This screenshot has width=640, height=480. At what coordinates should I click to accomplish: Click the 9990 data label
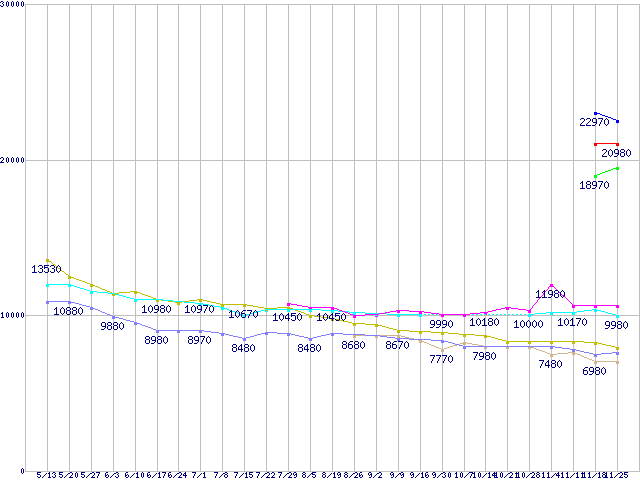441,324
